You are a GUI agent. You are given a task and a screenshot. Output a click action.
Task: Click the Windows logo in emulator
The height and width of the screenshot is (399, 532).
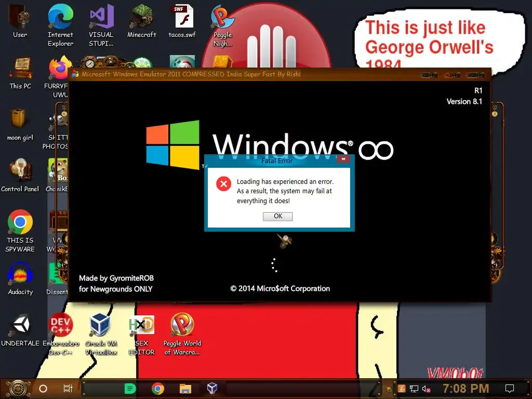point(172,144)
